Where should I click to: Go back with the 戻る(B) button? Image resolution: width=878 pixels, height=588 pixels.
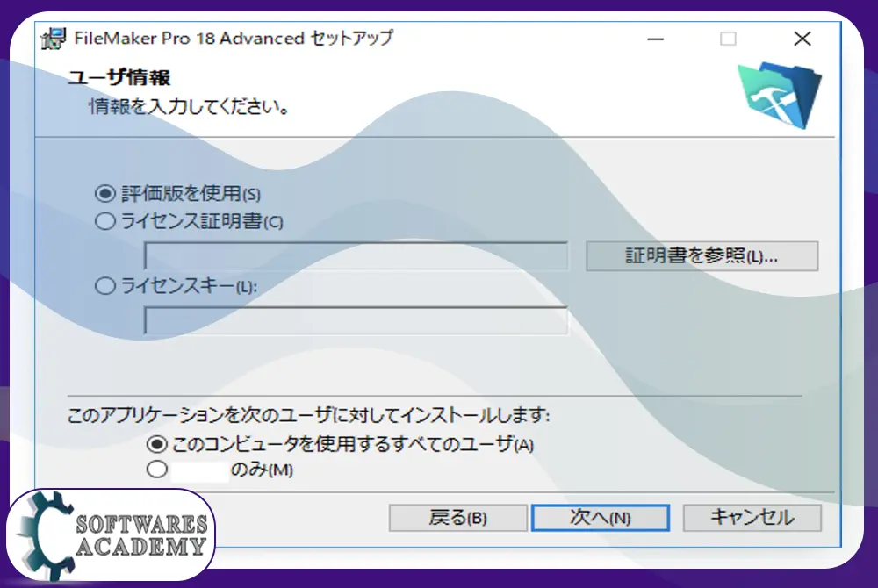(458, 518)
